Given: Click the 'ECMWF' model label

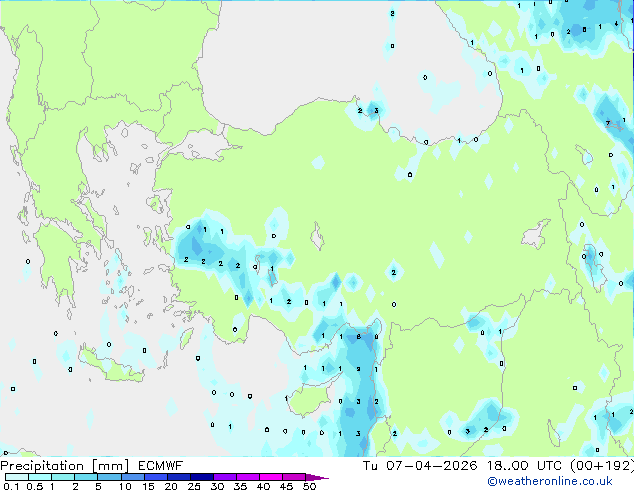Looking at the screenshot, I should point(161,466).
